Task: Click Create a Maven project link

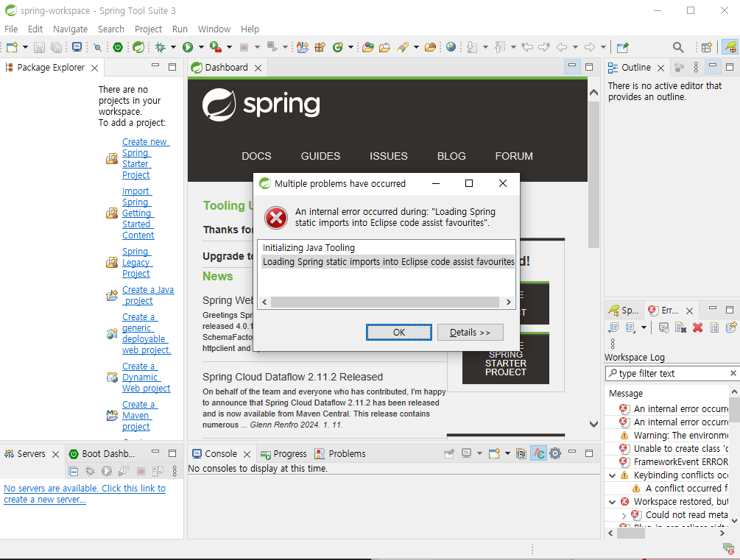Action: (x=140, y=416)
